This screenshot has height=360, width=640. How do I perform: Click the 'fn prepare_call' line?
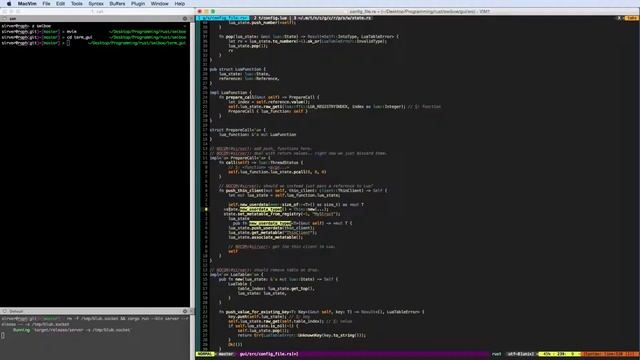[x=269, y=97]
